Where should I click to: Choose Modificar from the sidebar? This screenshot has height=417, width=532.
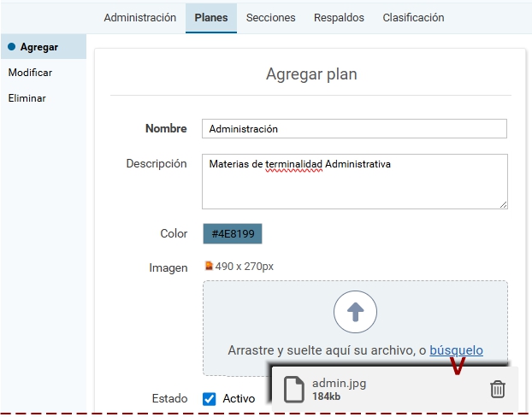coord(30,73)
